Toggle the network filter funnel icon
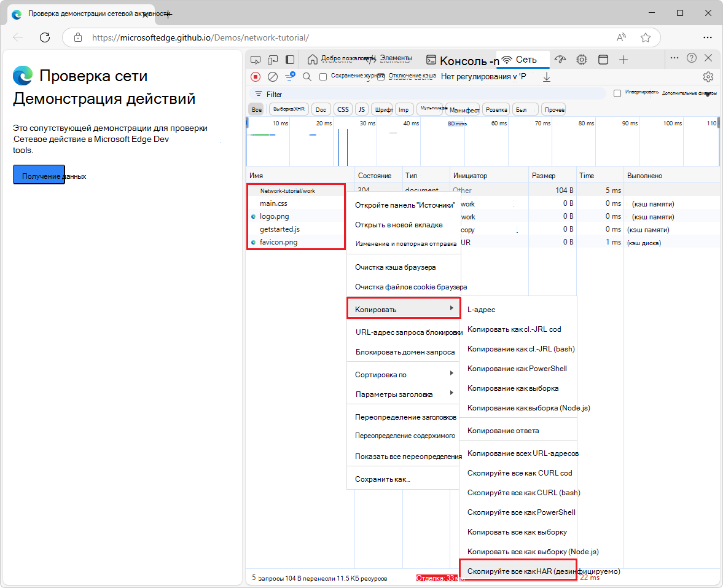The width and height of the screenshot is (723, 588). 289,77
